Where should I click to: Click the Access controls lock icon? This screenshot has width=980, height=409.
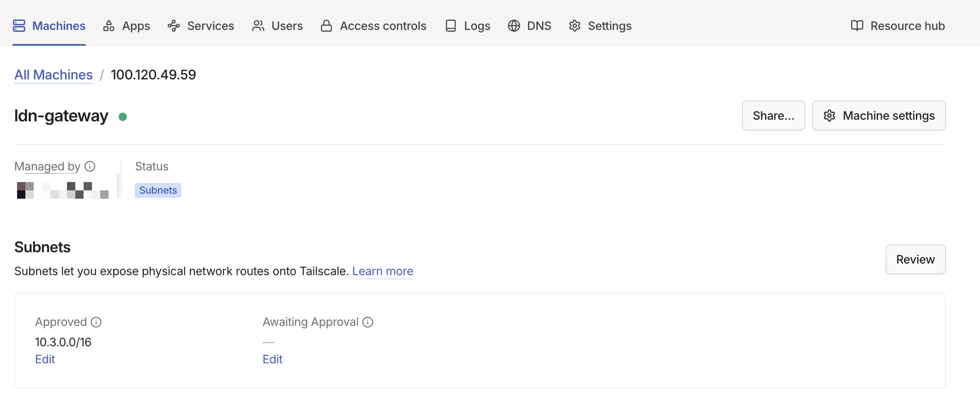(x=326, y=25)
